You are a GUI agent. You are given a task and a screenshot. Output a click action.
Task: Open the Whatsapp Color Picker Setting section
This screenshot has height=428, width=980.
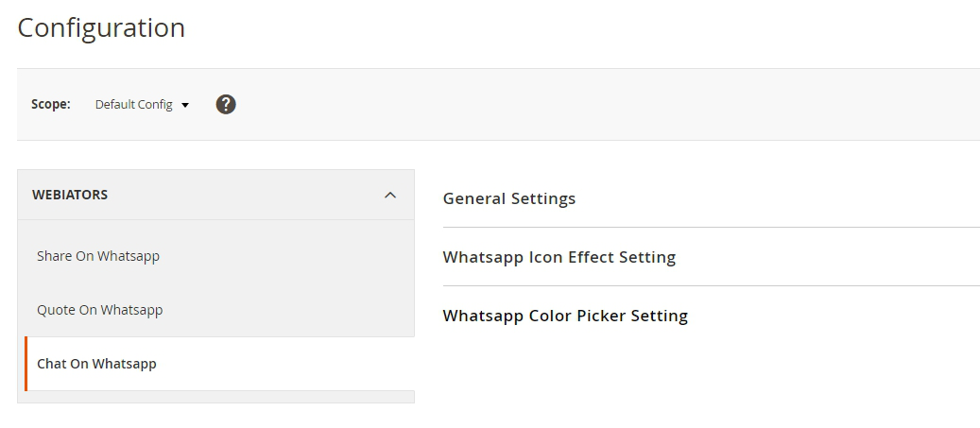(x=565, y=316)
